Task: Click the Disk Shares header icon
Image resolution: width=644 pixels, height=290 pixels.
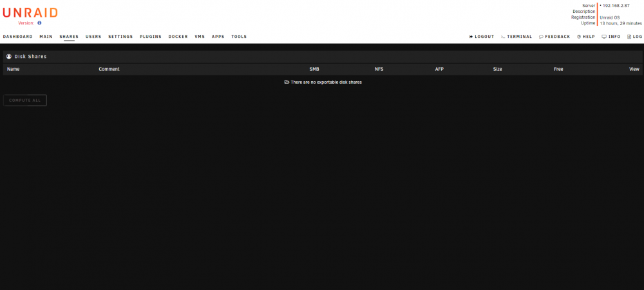Action: pos(9,56)
